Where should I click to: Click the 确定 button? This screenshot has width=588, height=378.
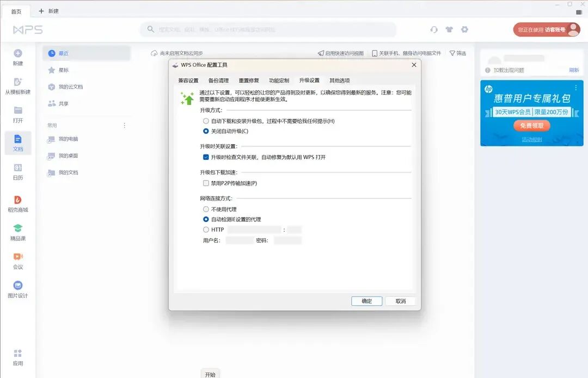click(367, 301)
